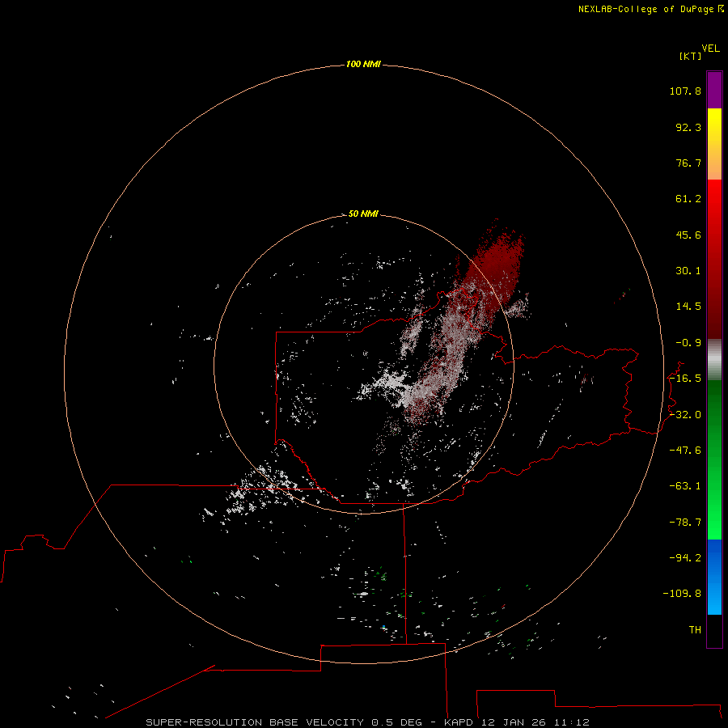Image resolution: width=728 pixels, height=728 pixels.
Task: Click the KAPD 12 JAN 26 11:12 timestamp
Action: click(x=517, y=722)
